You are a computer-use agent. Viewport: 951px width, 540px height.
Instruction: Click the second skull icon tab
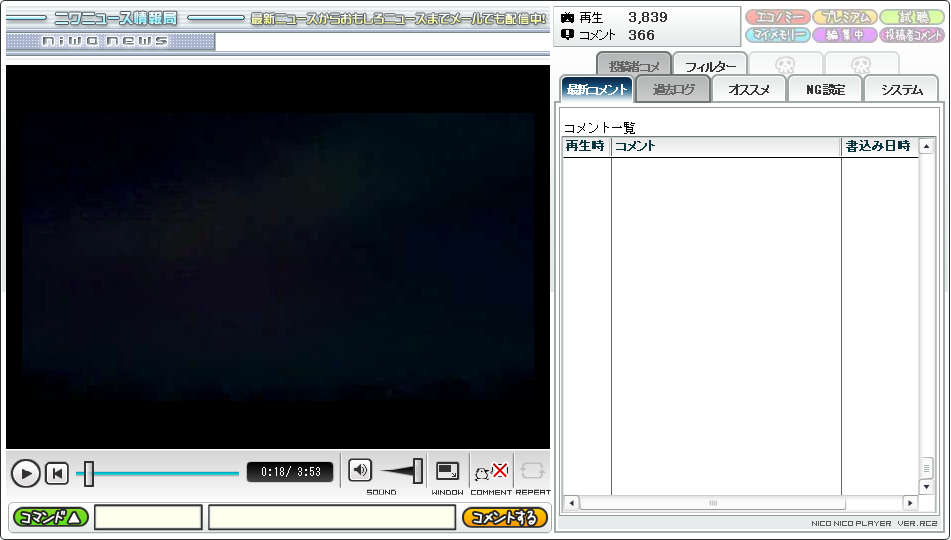point(861,64)
